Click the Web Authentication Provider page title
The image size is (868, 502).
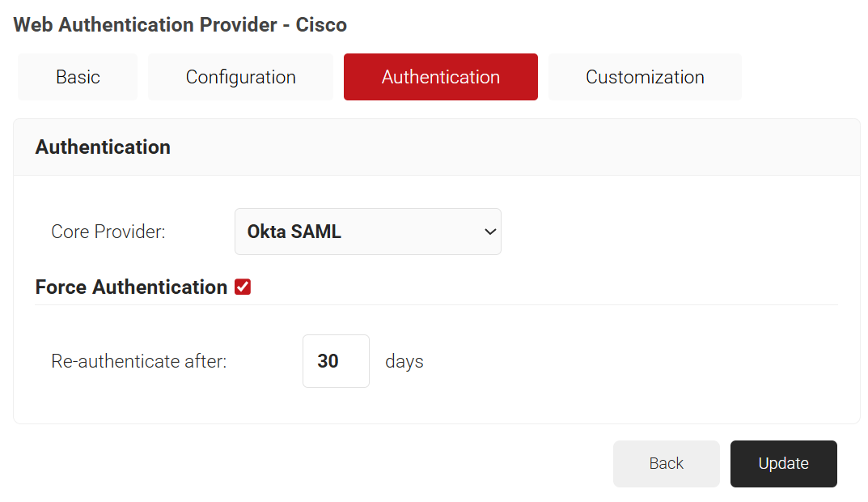[x=146, y=25]
